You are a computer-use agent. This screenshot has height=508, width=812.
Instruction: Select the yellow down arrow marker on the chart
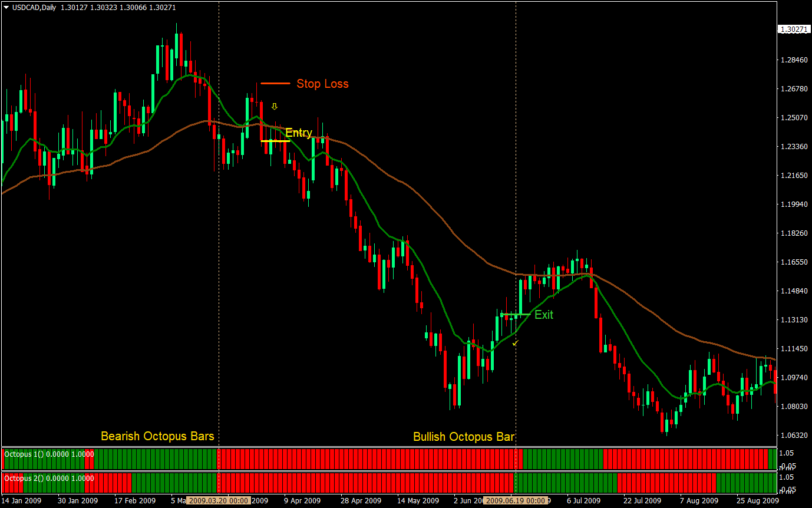tap(275, 106)
